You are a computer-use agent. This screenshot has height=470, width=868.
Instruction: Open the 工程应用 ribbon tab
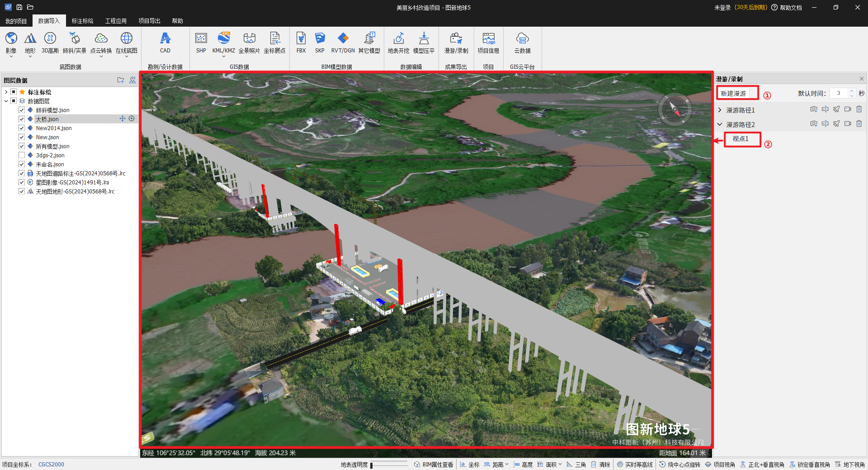pyautogui.click(x=116, y=21)
